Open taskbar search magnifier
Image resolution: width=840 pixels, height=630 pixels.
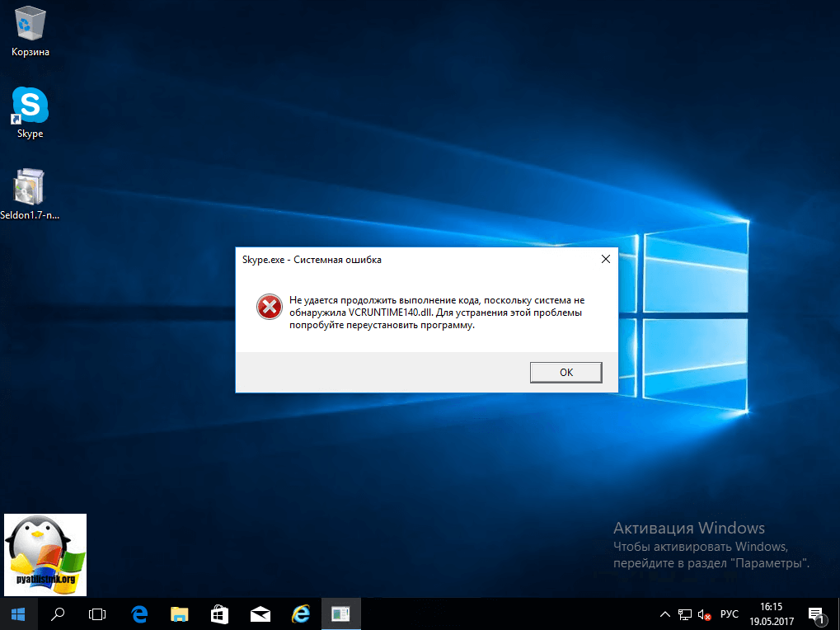tap(59, 614)
